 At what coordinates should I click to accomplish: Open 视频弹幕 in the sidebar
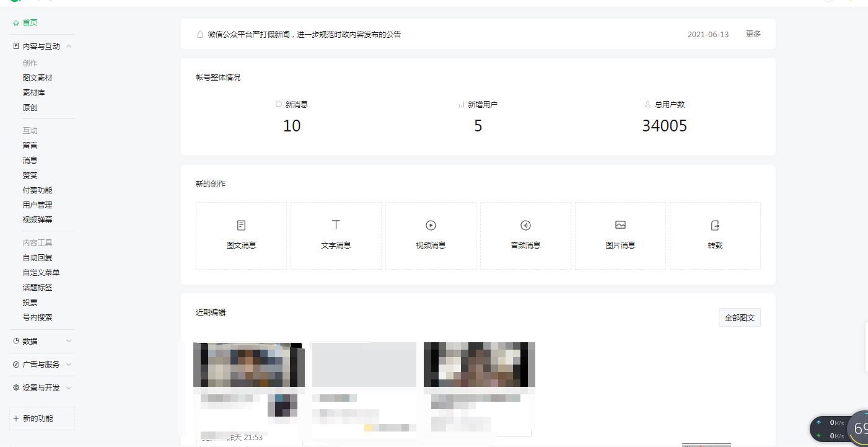coord(38,220)
